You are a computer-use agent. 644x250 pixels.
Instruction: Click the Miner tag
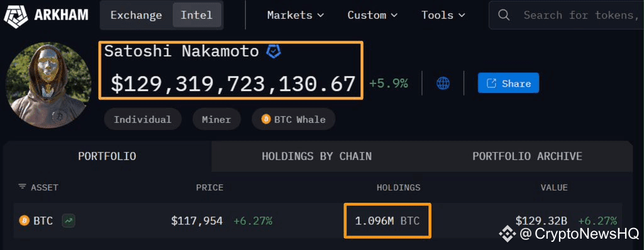[216, 119]
